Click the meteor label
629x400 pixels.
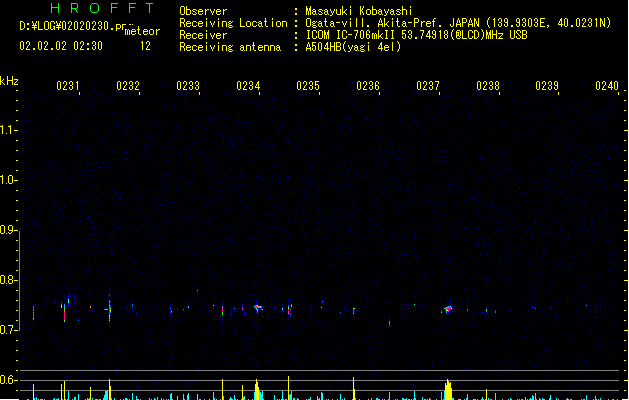coord(142,31)
